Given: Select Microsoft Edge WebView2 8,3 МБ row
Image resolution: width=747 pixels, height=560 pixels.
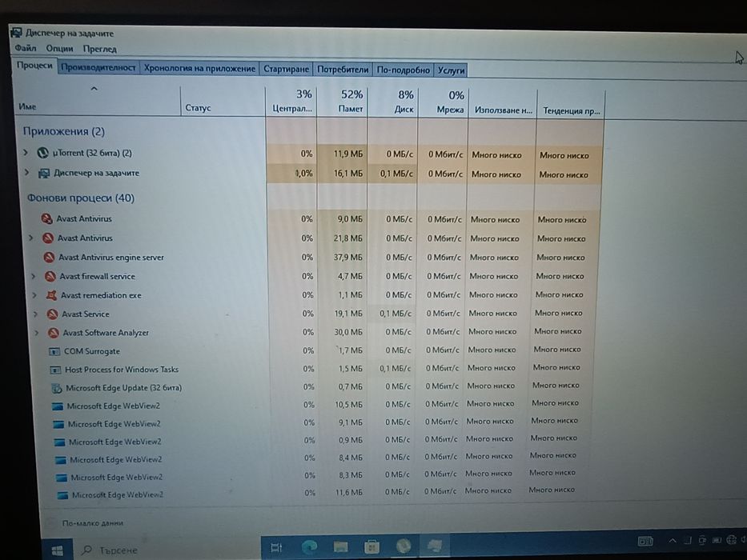Looking at the screenshot, I should (x=316, y=475).
